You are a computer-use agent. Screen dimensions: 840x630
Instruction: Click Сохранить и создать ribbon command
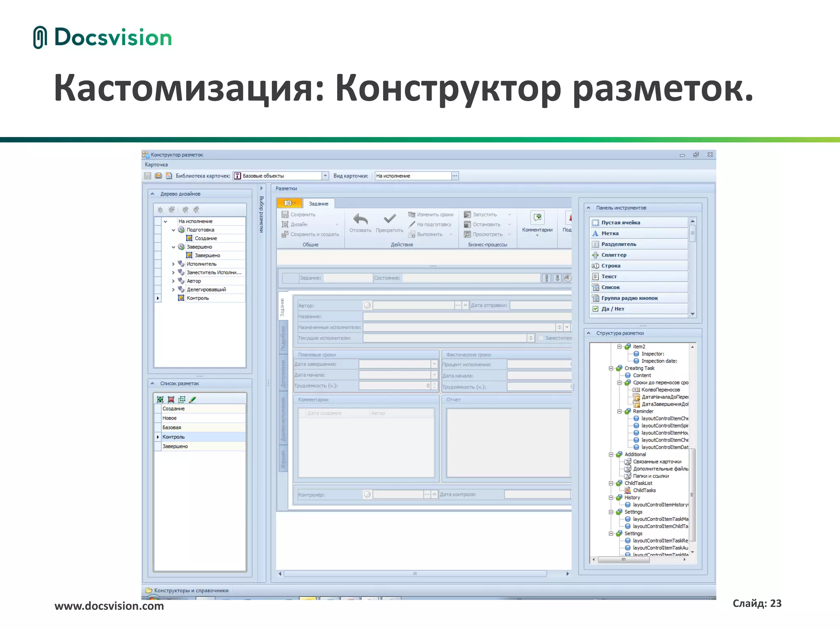pyautogui.click(x=310, y=234)
